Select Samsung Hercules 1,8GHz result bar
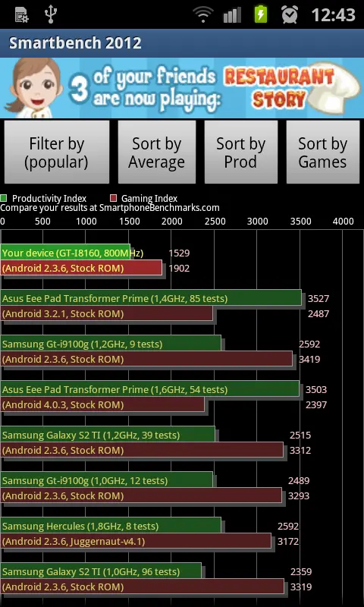This screenshot has width=364, height=607. [x=111, y=526]
